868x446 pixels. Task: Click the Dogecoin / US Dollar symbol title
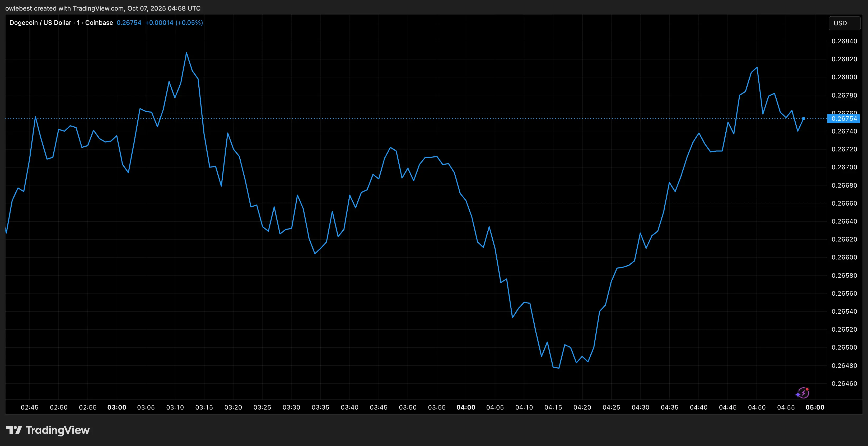click(40, 22)
